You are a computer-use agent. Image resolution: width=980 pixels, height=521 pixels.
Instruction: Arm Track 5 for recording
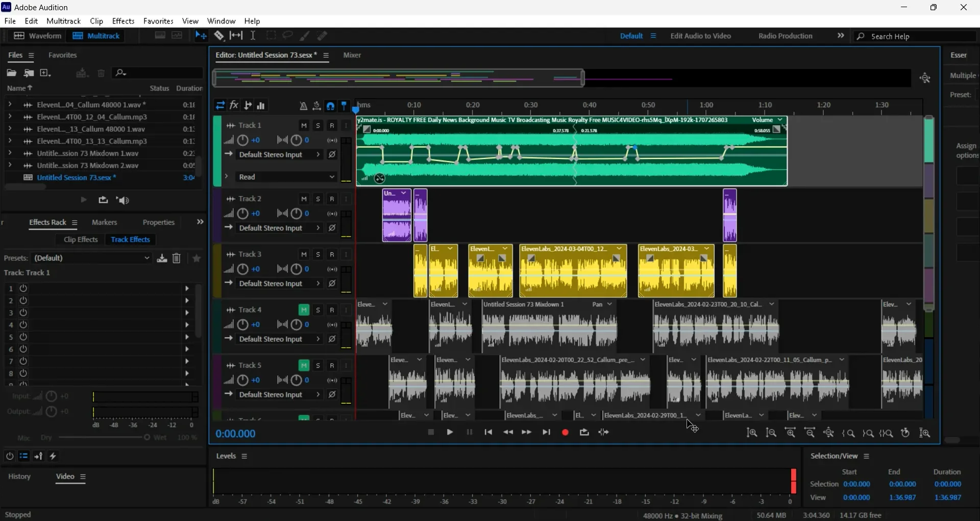[332, 365]
